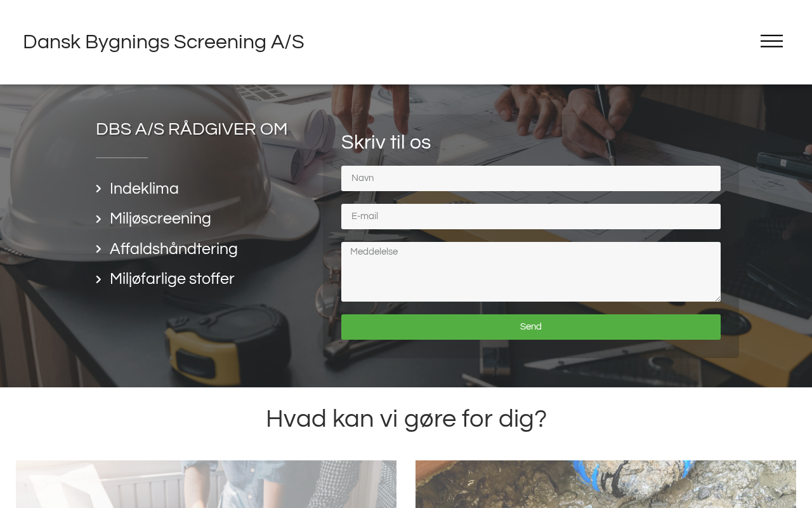Focus the Navn input field

click(531, 178)
